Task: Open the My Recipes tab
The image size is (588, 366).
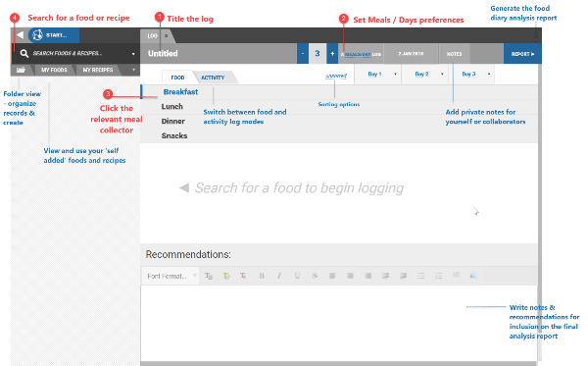Action: point(97,70)
